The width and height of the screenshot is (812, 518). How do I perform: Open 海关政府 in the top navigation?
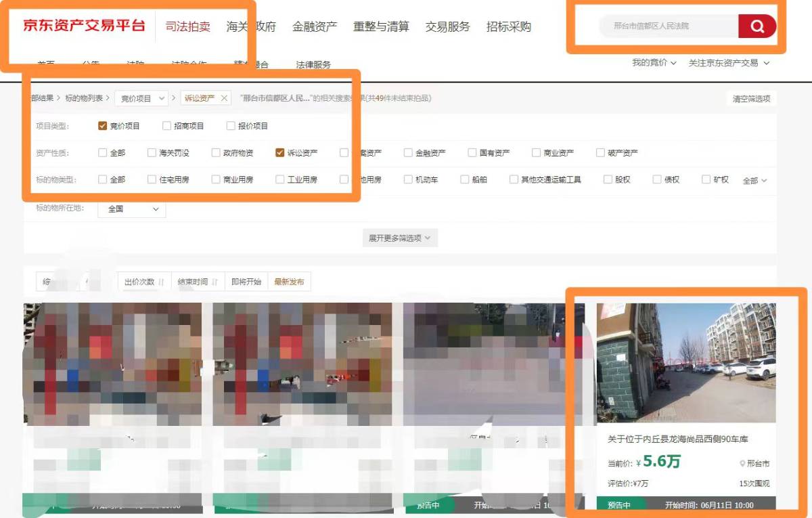pos(251,27)
